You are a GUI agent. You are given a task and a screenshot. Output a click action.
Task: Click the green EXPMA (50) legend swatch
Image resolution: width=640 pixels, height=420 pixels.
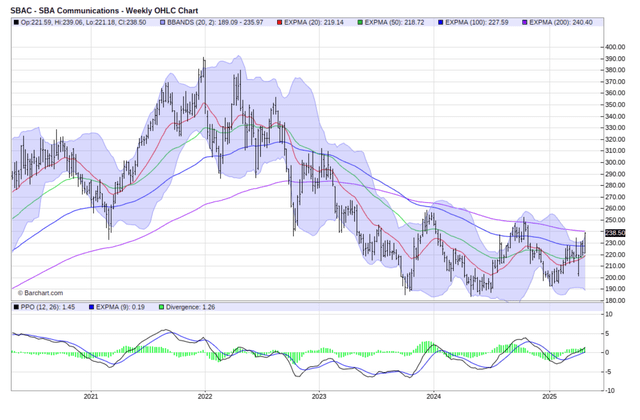tap(360, 22)
